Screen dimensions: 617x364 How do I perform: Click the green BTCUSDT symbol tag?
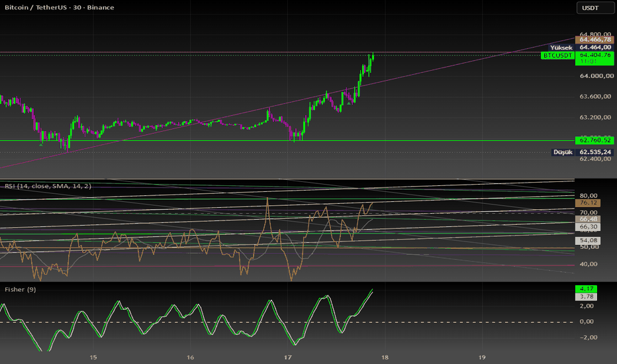(x=557, y=56)
